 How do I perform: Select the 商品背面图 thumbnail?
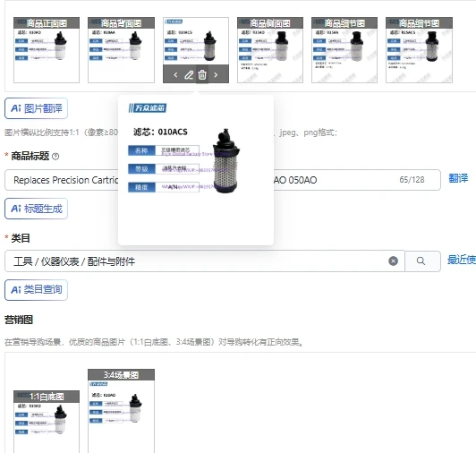click(x=121, y=50)
